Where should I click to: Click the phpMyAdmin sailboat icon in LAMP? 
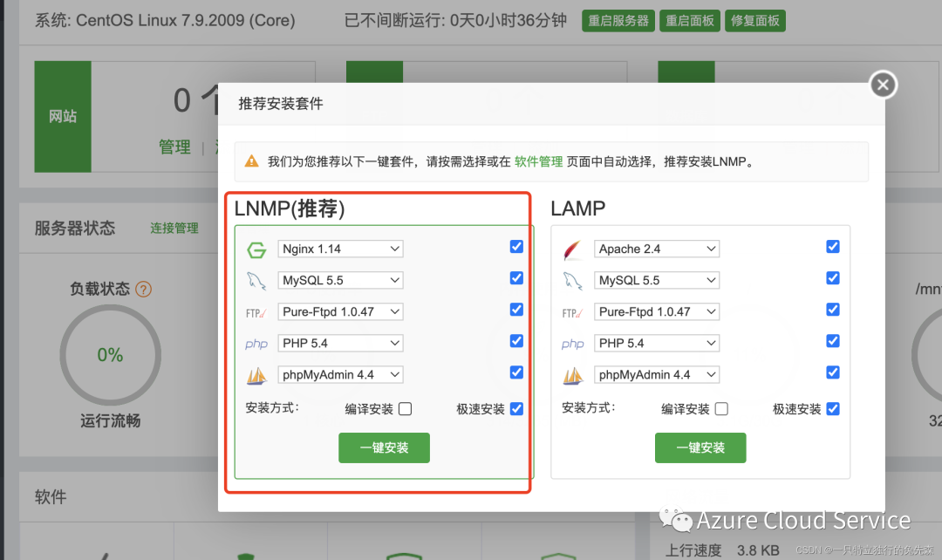[572, 376]
